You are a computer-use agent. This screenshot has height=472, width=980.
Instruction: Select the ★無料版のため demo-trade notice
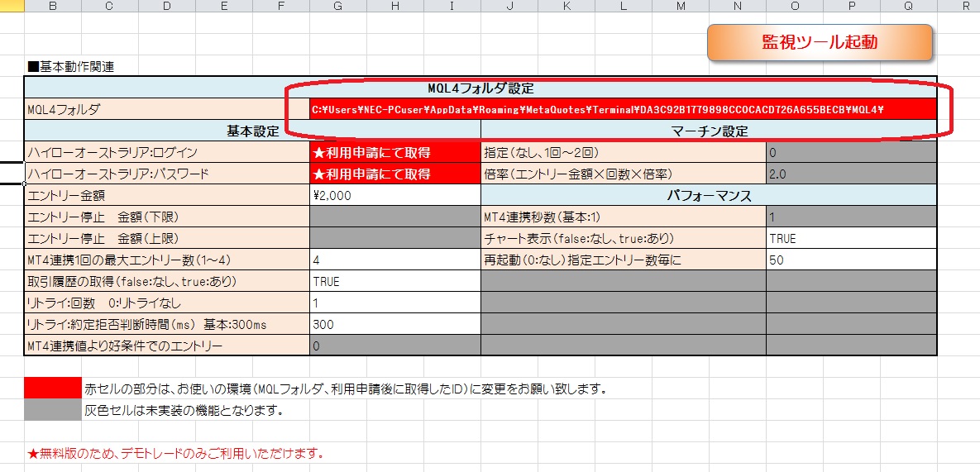click(x=175, y=453)
